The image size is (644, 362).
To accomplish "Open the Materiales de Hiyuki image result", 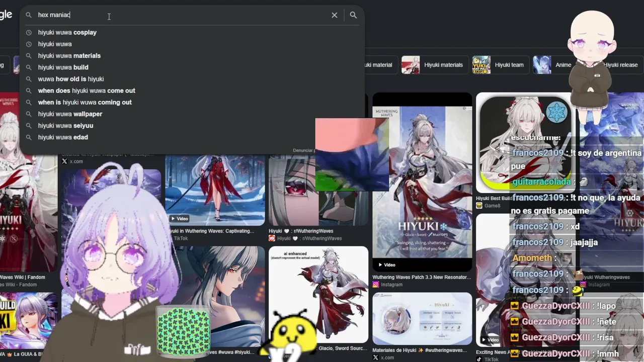I will [422, 319].
